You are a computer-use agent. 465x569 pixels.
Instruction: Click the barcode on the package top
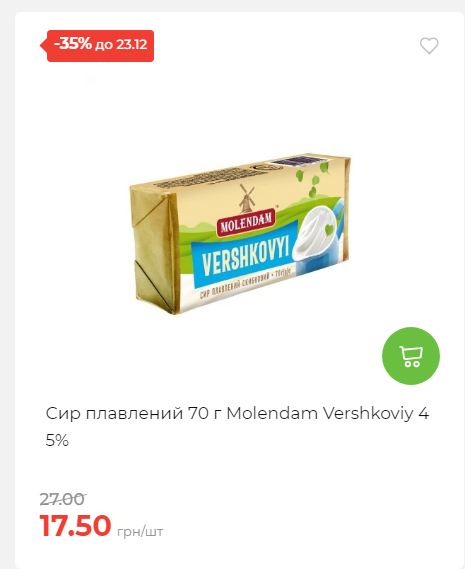click(293, 162)
